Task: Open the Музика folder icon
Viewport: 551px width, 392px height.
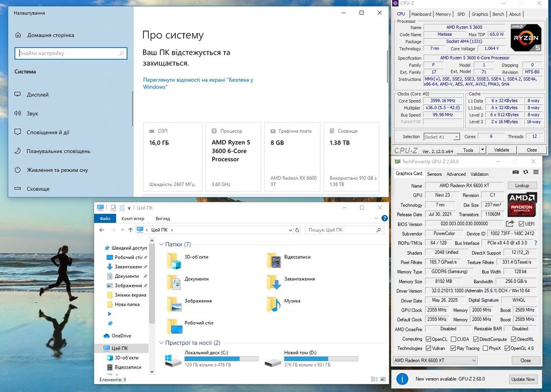Action: (273, 305)
